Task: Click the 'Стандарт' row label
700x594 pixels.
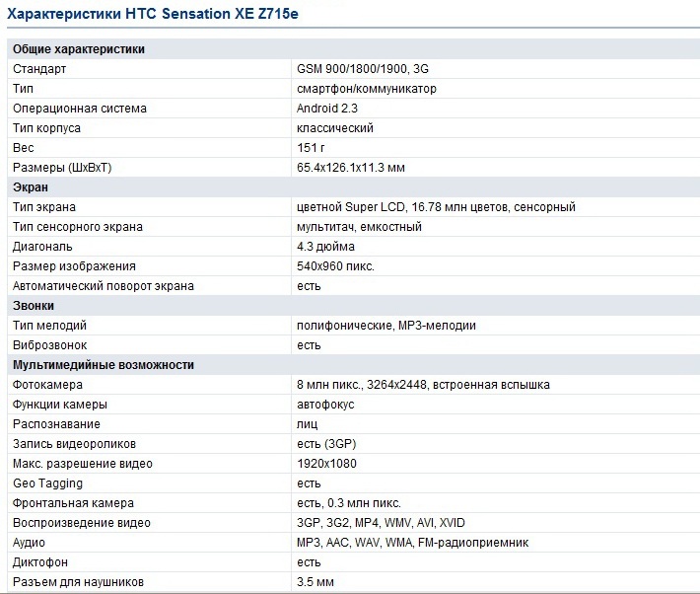Action: pos(39,69)
